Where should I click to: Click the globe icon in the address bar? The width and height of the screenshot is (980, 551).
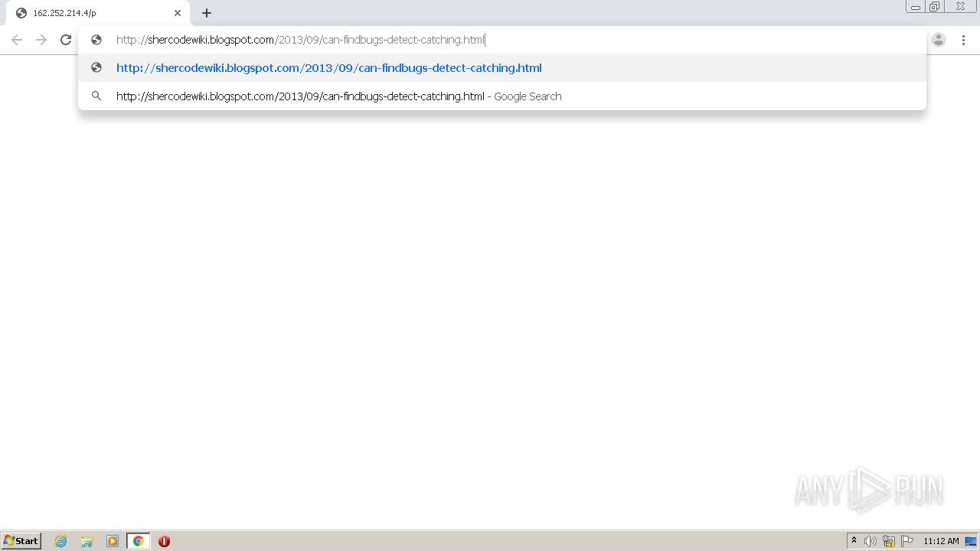(96, 40)
